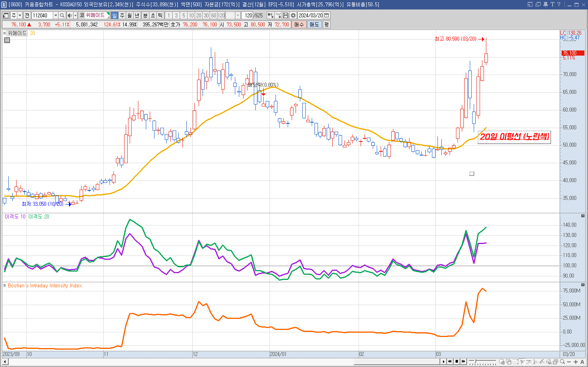Viewport: 588px width, 367px height.
Task: Click the pin window icon in title bar
Action: pos(545,4)
